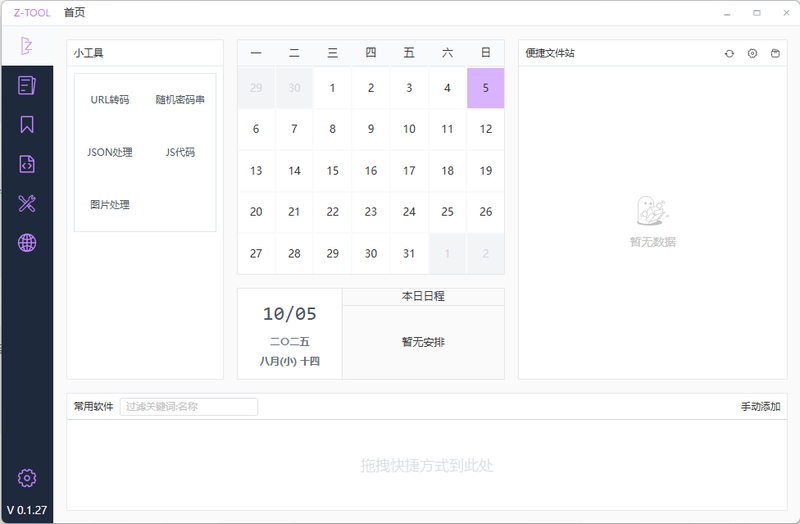Launch the JSON处理 tool
The height and width of the screenshot is (524, 800).
110,153
